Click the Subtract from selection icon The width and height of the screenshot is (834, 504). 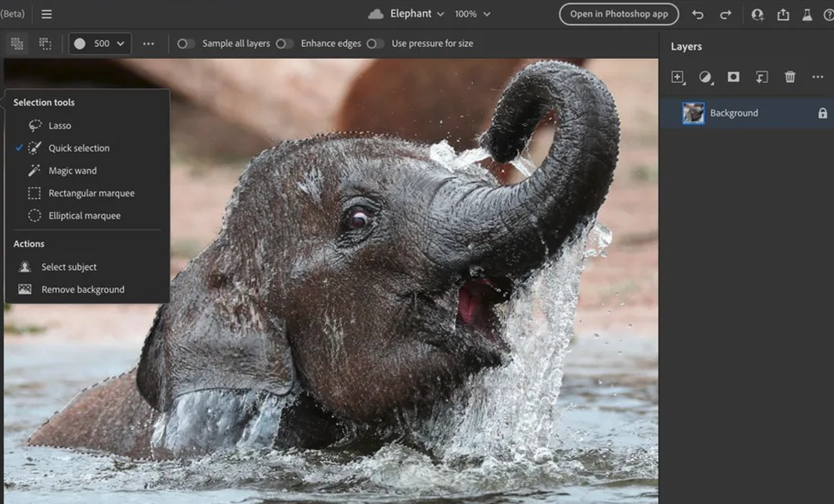point(45,43)
